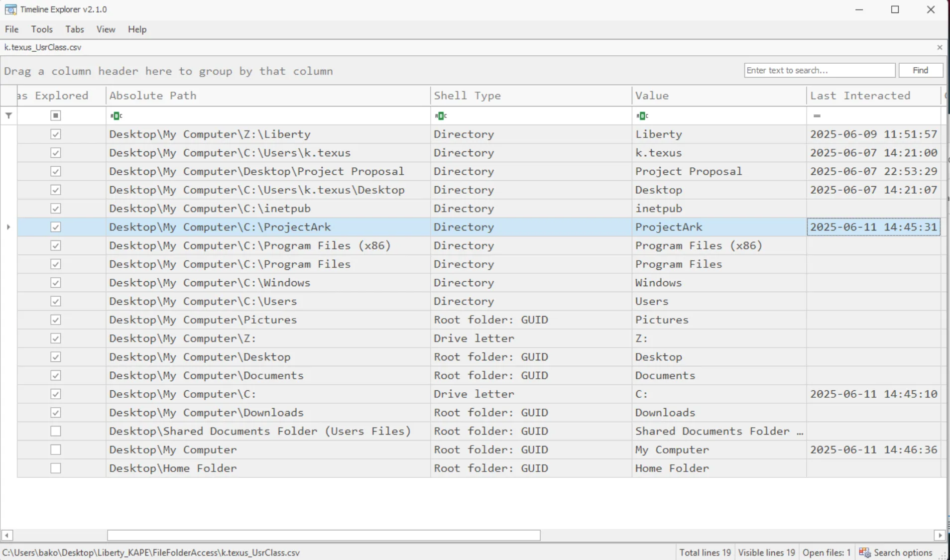Click the Total lines 19 status entry

705,553
